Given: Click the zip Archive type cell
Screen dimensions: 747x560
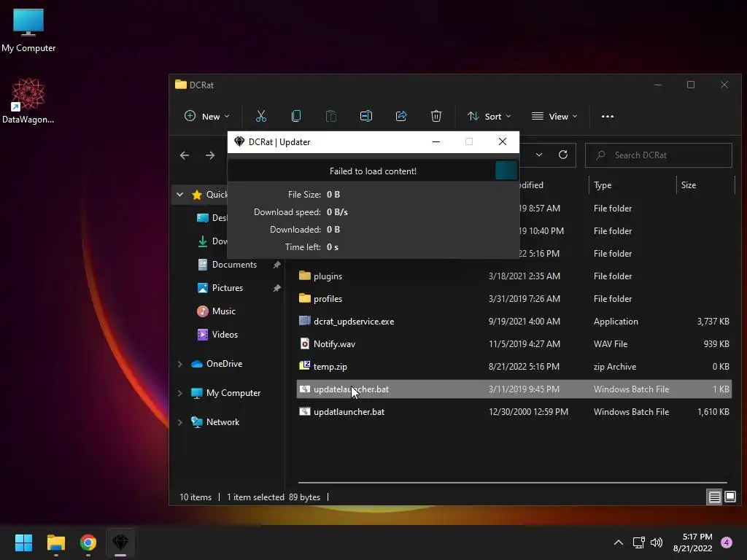Looking at the screenshot, I should (614, 367).
